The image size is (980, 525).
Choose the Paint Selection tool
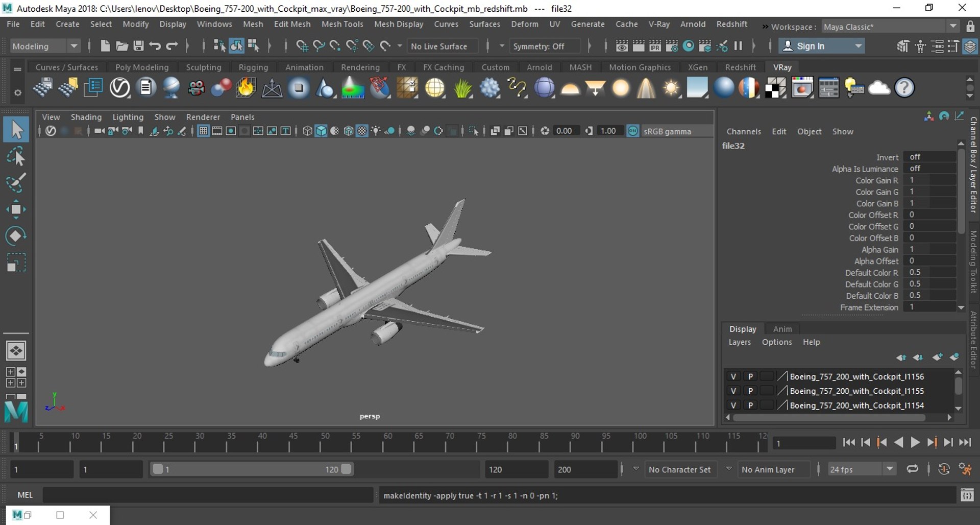(16, 183)
